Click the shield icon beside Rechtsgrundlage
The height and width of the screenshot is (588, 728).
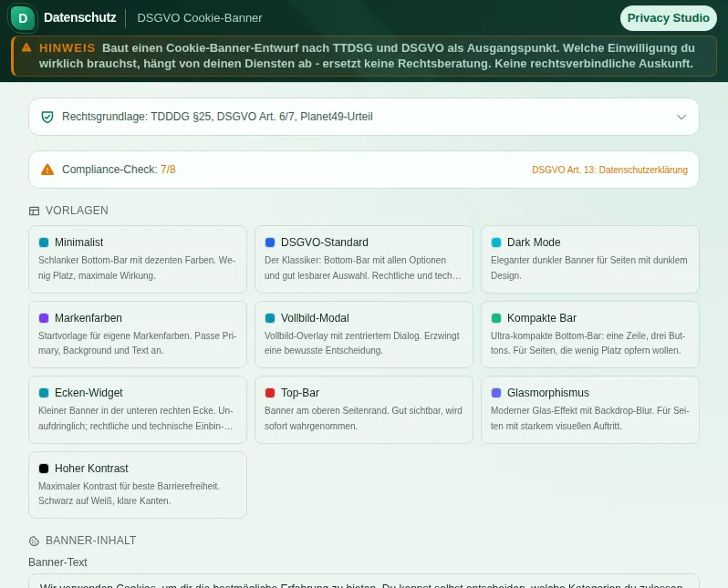47,117
